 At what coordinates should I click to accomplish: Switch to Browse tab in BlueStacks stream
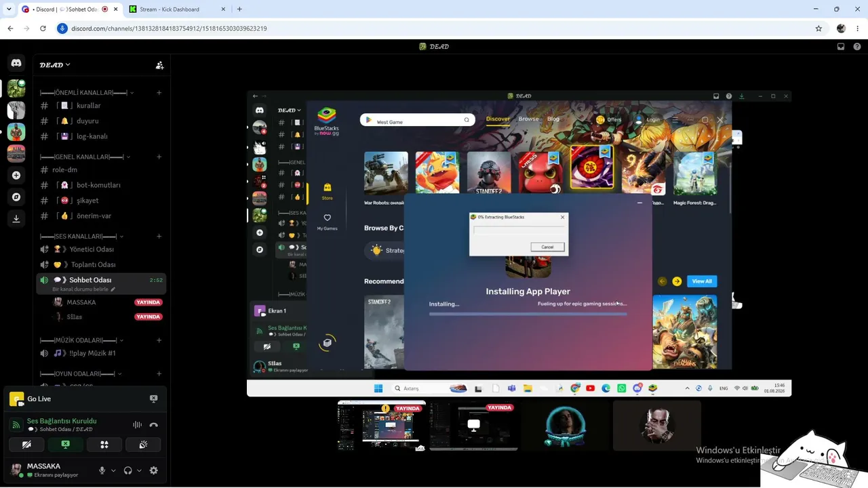(528, 119)
